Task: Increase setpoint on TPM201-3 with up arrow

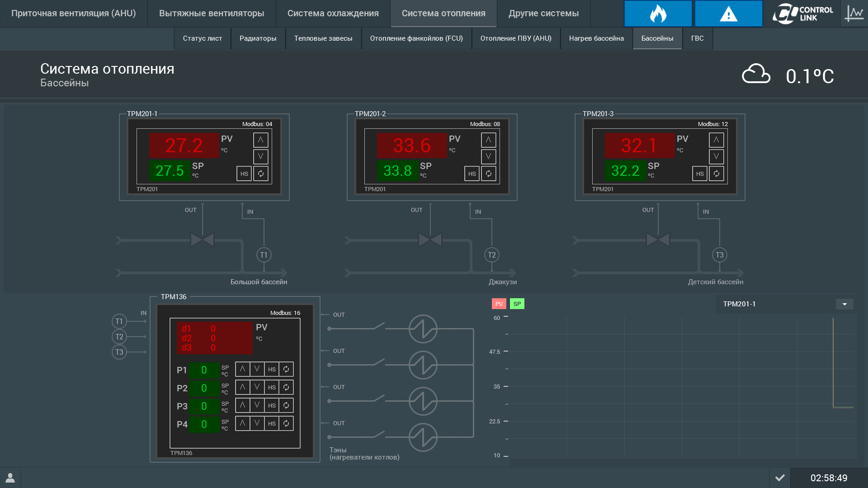Action: pos(717,140)
